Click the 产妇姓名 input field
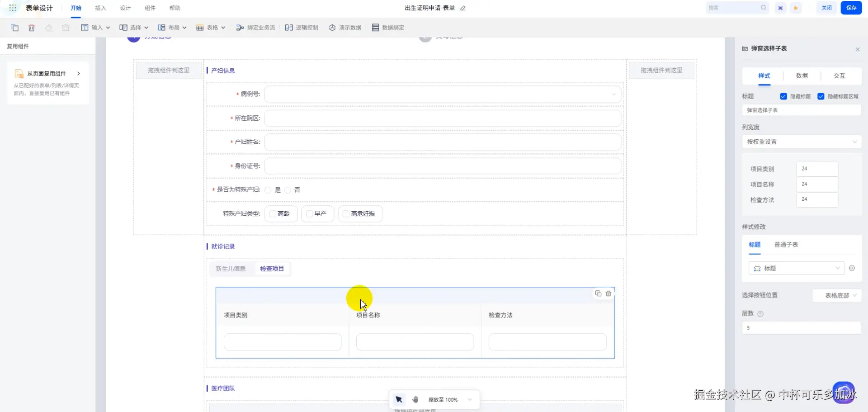The width and height of the screenshot is (868, 412). tap(443, 142)
